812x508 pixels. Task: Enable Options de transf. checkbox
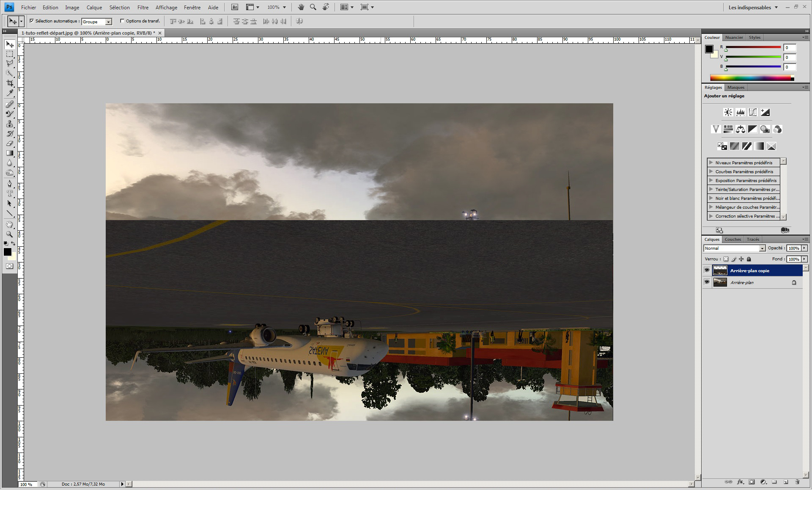click(x=122, y=21)
